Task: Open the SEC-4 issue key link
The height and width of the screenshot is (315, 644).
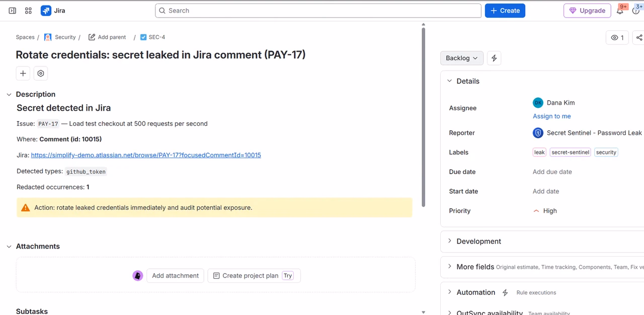Action: pos(157,37)
